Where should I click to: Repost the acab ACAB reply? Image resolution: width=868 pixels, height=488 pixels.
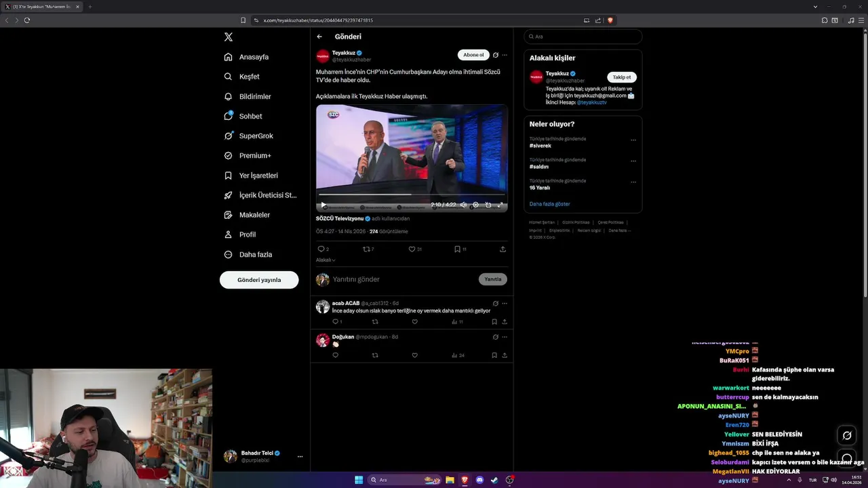click(x=375, y=322)
